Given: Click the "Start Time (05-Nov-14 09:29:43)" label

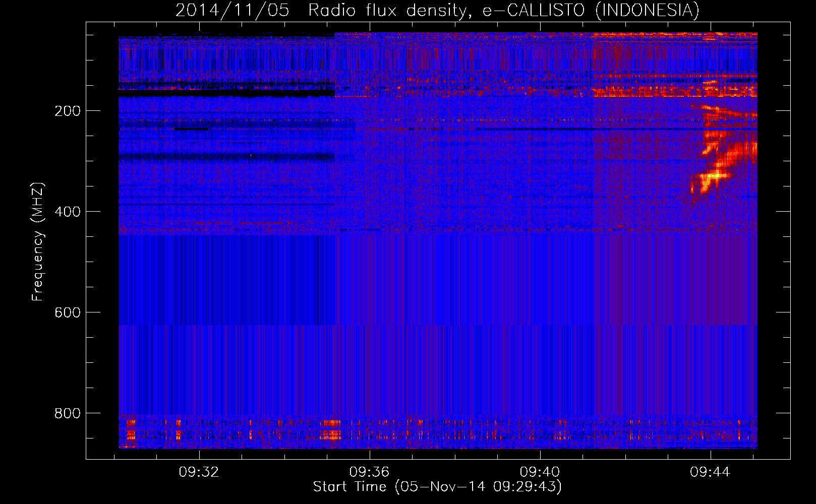Looking at the screenshot, I should click(x=437, y=487).
